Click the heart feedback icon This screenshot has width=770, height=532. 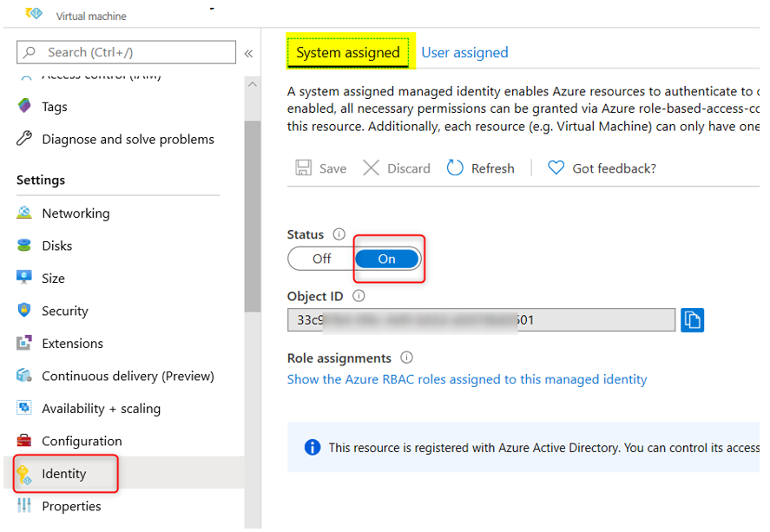(x=556, y=167)
